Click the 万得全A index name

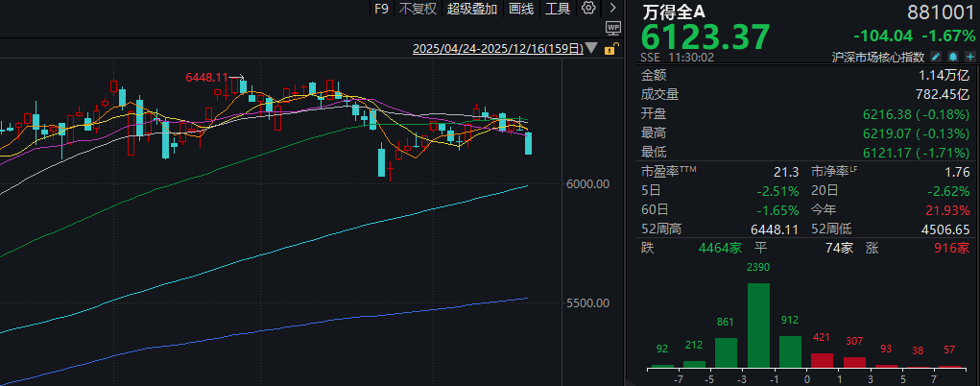click(677, 11)
